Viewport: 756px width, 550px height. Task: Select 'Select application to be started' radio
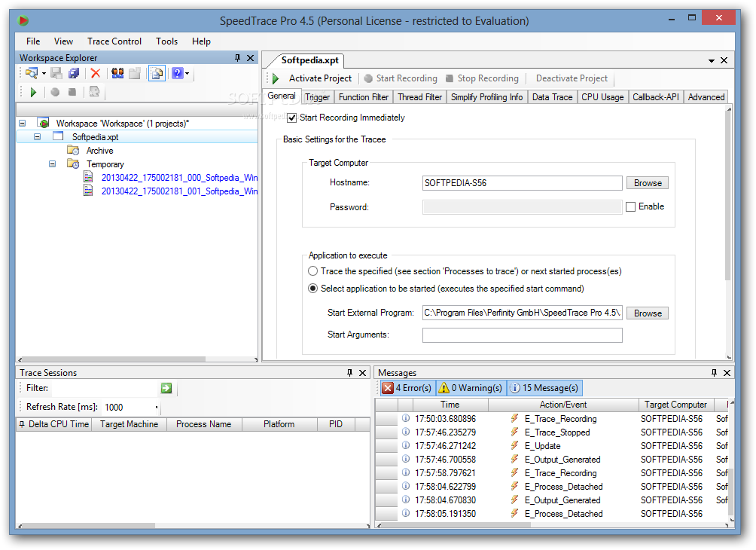[313, 289]
